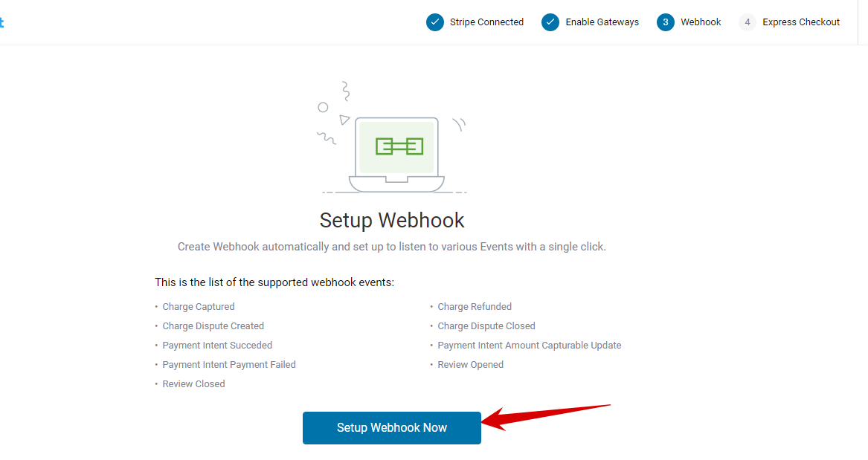Click the Payment Intent Payment Failed item

229,365
